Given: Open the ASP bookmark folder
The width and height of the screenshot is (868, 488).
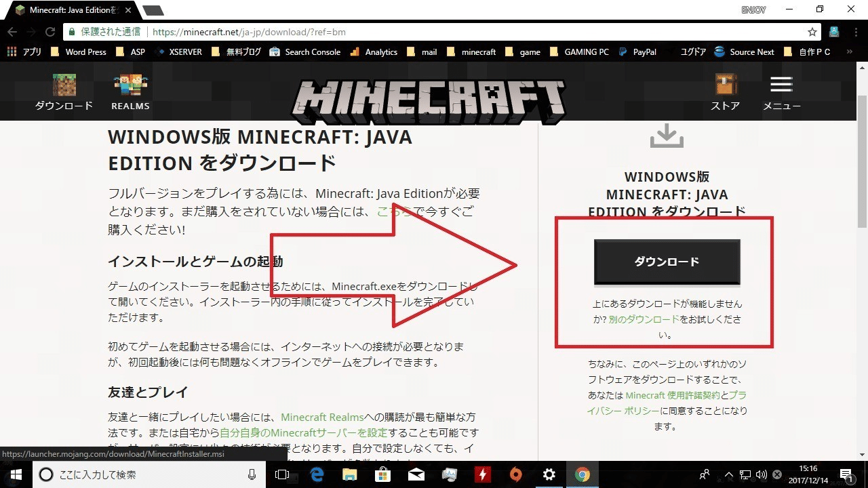Looking at the screenshot, I should [130, 52].
